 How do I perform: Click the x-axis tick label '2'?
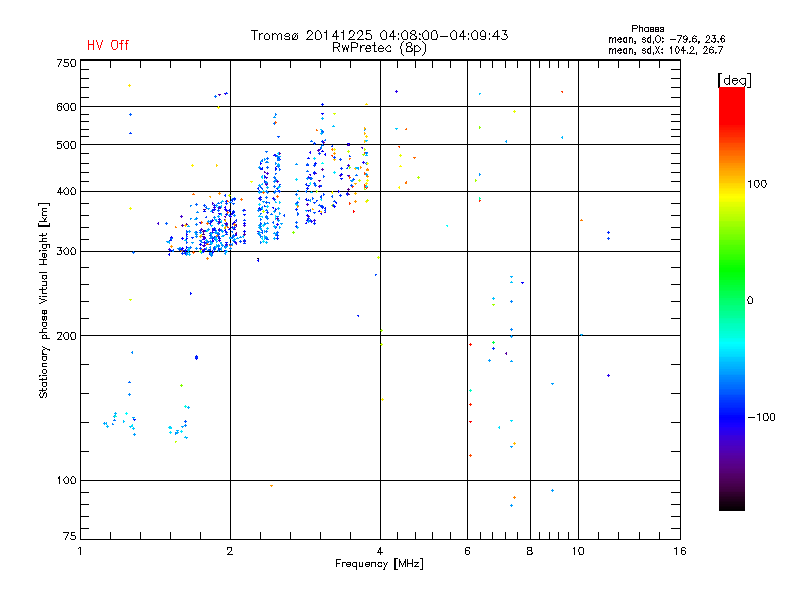[x=230, y=551]
